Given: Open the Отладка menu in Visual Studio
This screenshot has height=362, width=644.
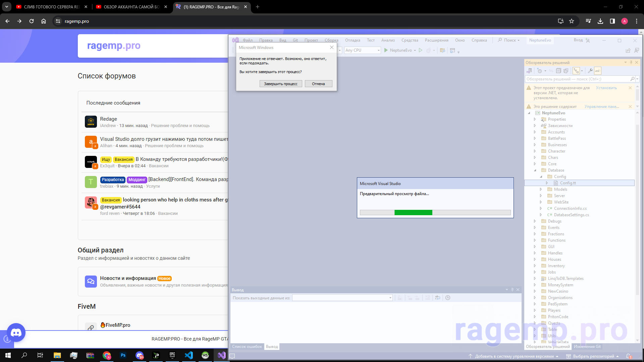Looking at the screenshot, I should pos(353,40).
